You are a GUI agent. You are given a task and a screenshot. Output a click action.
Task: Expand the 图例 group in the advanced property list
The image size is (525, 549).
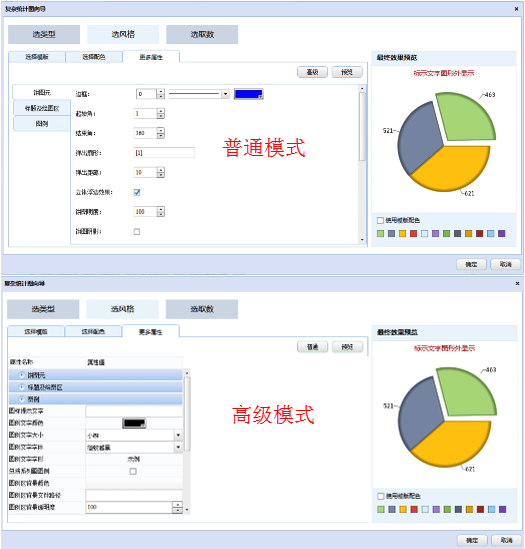22,399
